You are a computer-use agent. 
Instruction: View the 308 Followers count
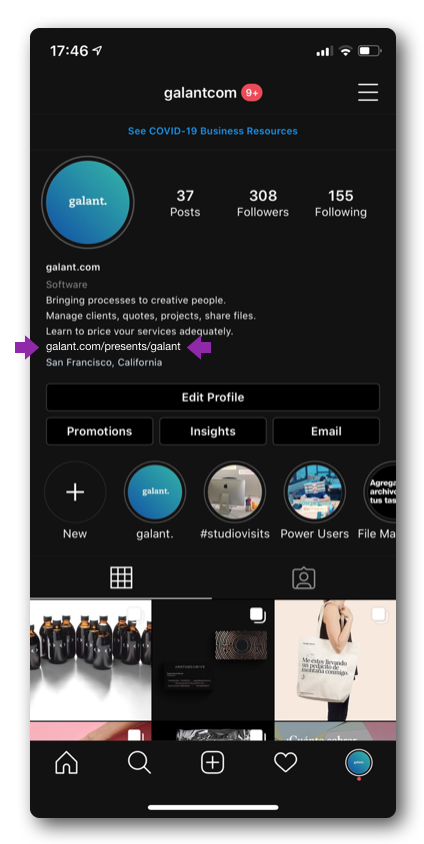click(263, 203)
